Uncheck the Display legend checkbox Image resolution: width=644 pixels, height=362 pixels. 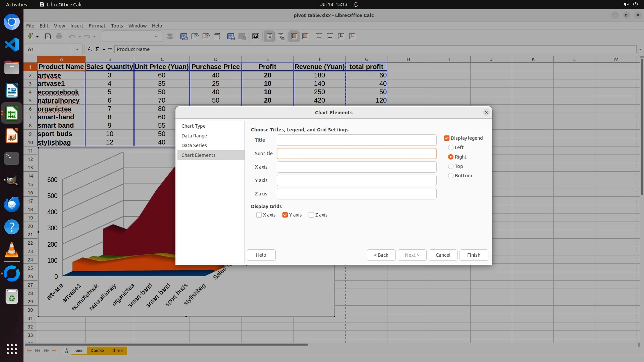coord(447,138)
